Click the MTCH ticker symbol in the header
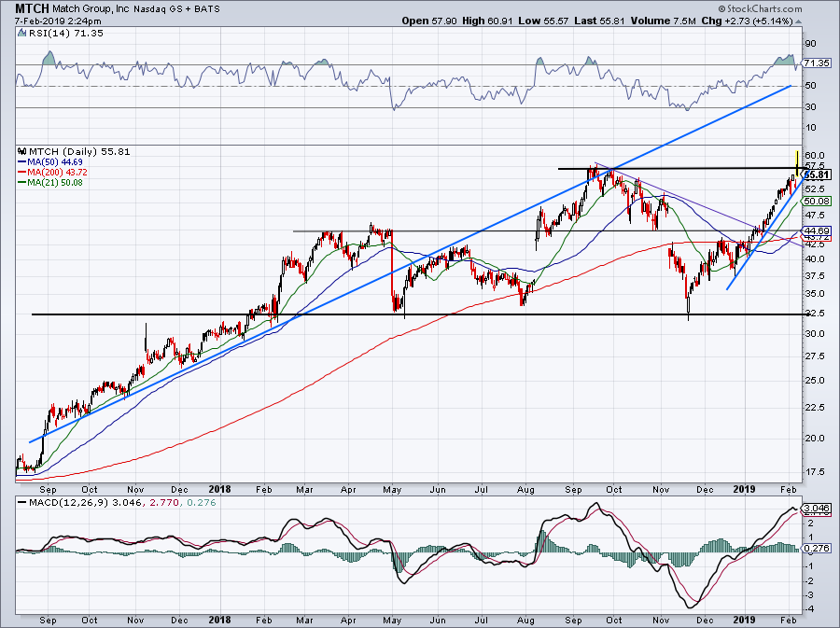Screen dimensions: 840x628 pyautogui.click(x=33, y=8)
